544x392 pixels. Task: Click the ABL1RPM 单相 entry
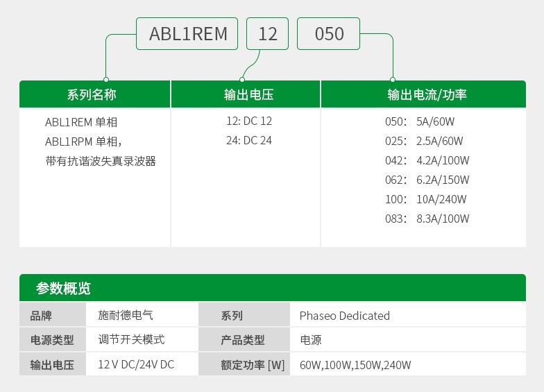click(x=83, y=142)
